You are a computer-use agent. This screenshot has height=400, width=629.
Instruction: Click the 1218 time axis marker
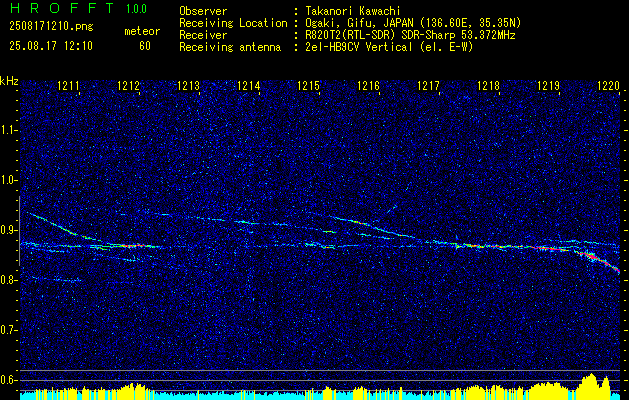[x=488, y=85]
